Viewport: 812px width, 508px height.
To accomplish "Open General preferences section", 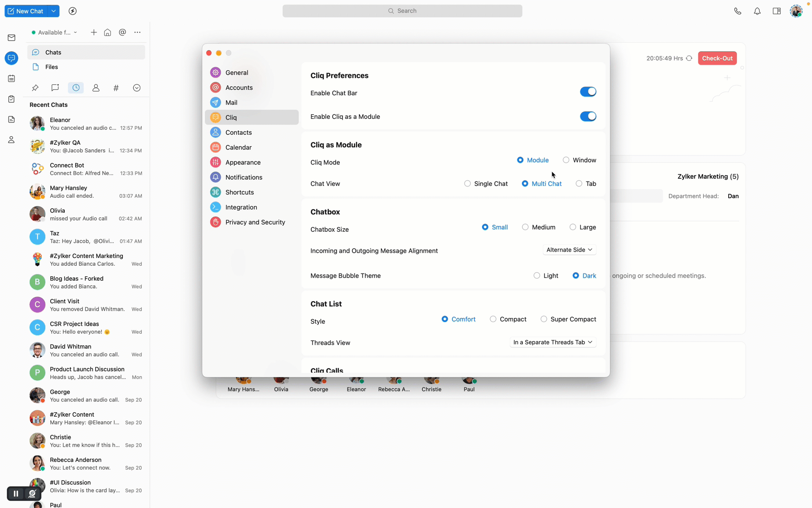I will [x=251, y=73].
